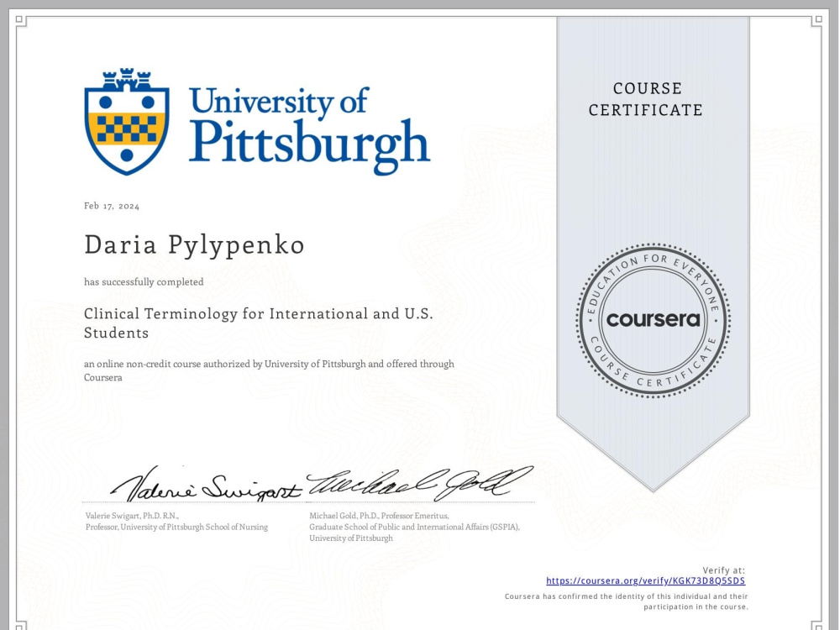Click the University of Pittsburgh shield logo
Screen dimensions: 840x630
click(x=127, y=122)
